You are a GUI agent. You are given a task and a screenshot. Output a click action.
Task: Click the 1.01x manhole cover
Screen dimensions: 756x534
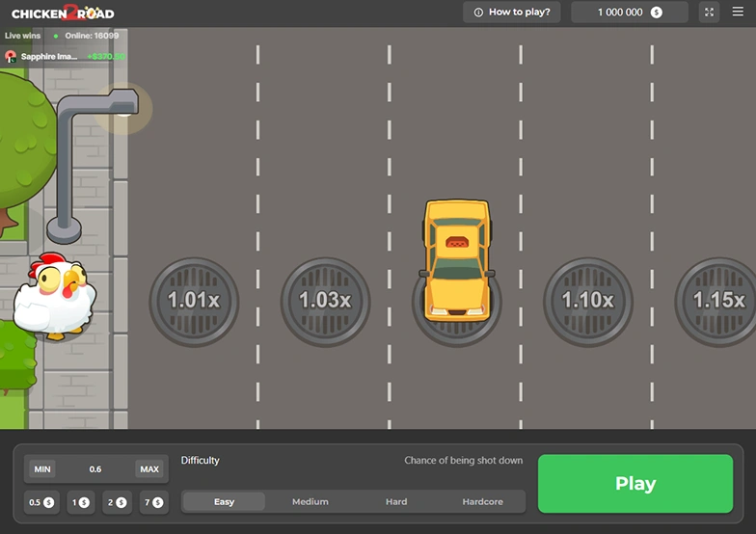pyautogui.click(x=194, y=302)
